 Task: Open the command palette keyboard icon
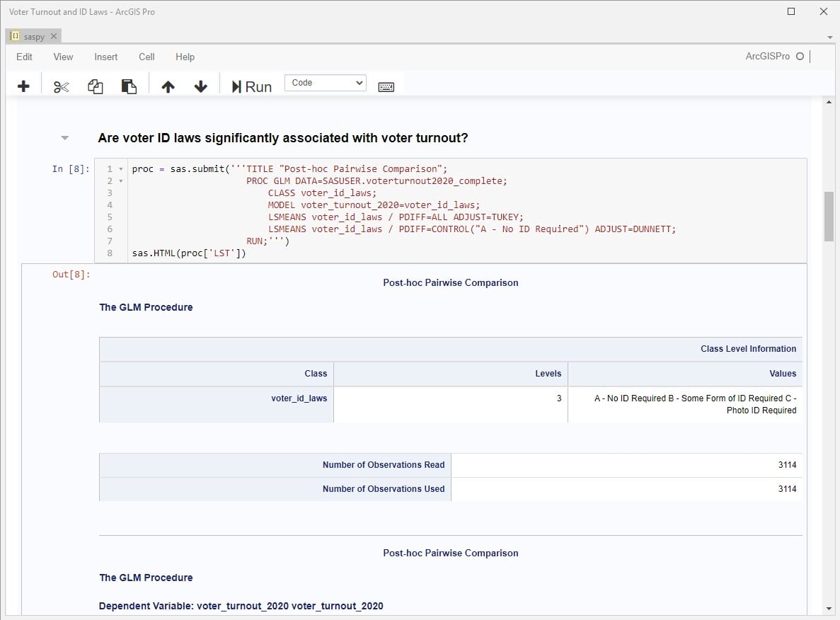[x=386, y=86]
